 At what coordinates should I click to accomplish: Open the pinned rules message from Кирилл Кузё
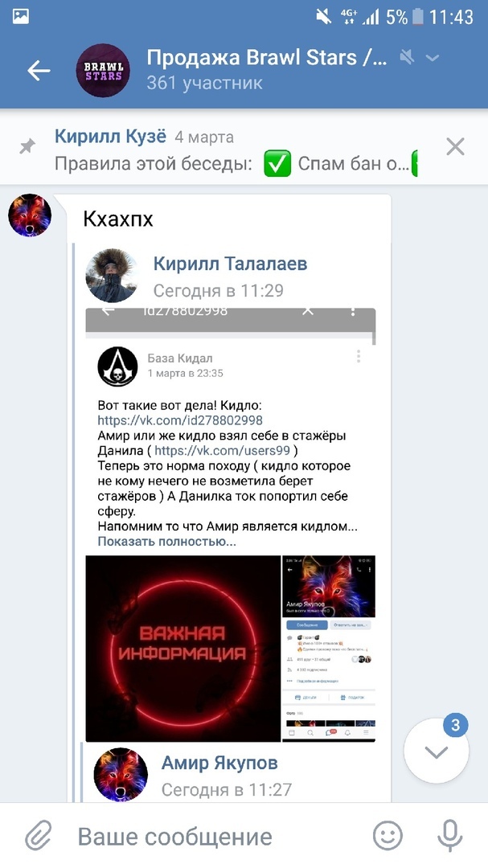[236, 150]
